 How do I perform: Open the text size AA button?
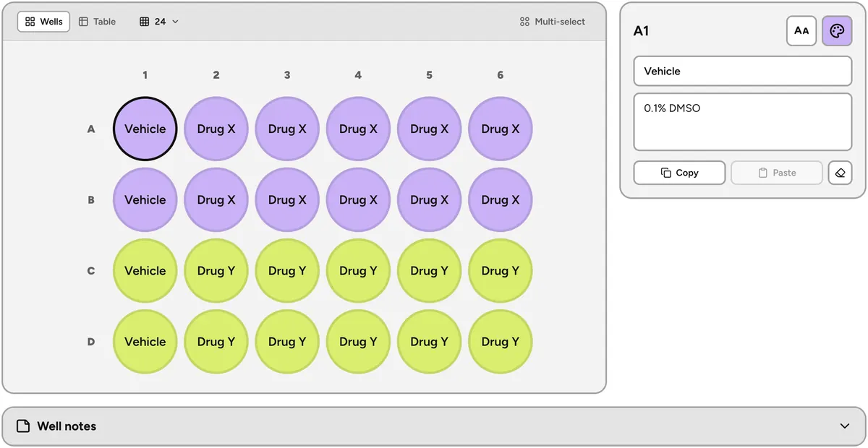(x=801, y=31)
